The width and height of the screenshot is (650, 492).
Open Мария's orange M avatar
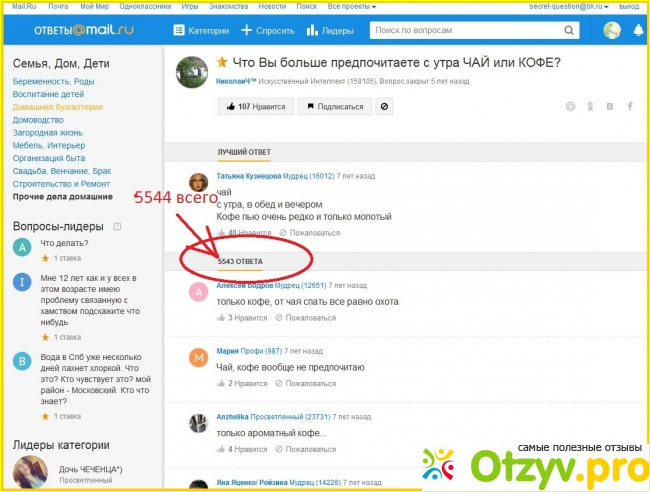198,356
